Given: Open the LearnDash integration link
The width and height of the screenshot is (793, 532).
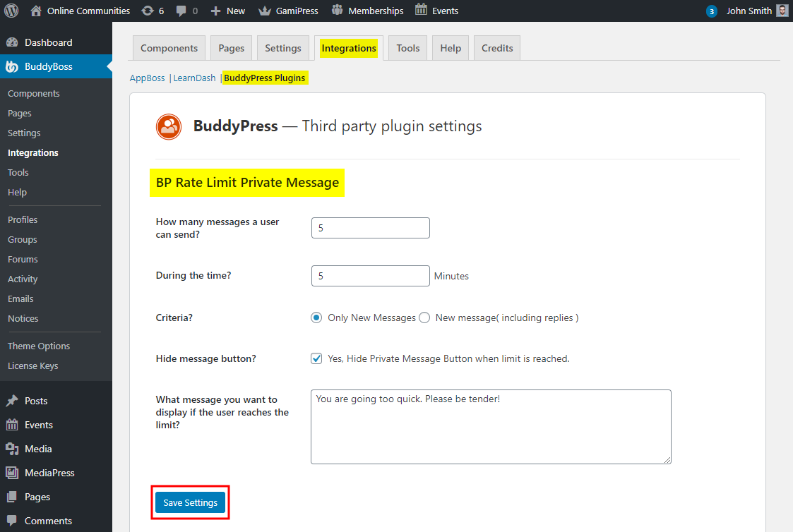Looking at the screenshot, I should pos(194,78).
